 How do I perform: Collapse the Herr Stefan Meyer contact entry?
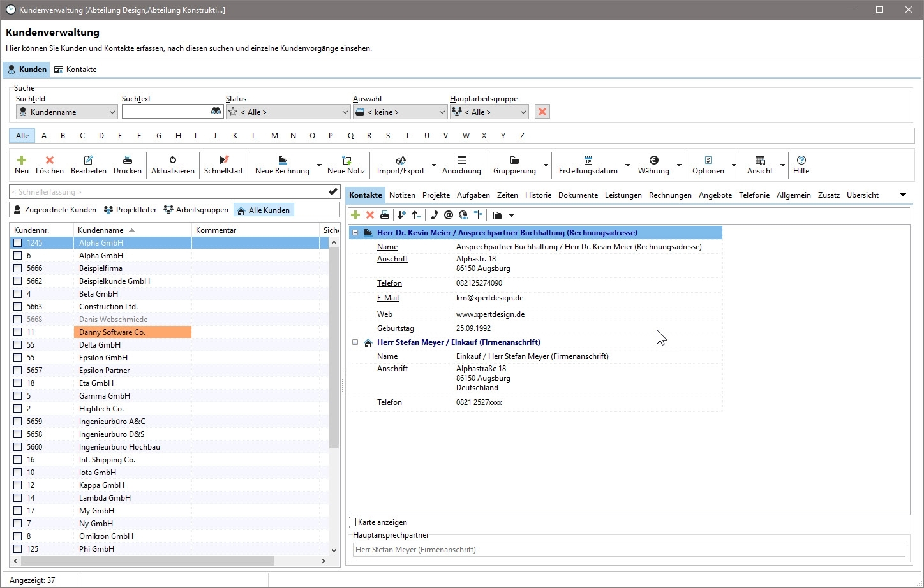click(x=355, y=342)
